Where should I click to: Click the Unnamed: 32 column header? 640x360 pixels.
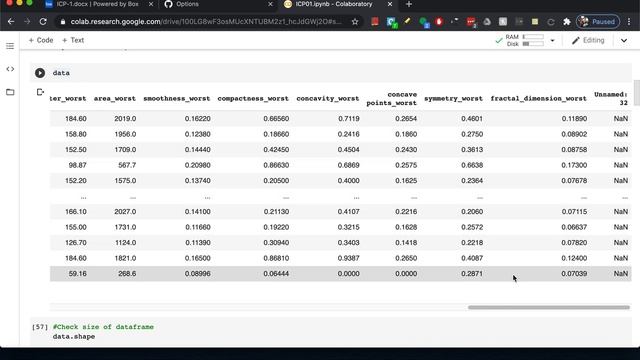(611, 98)
